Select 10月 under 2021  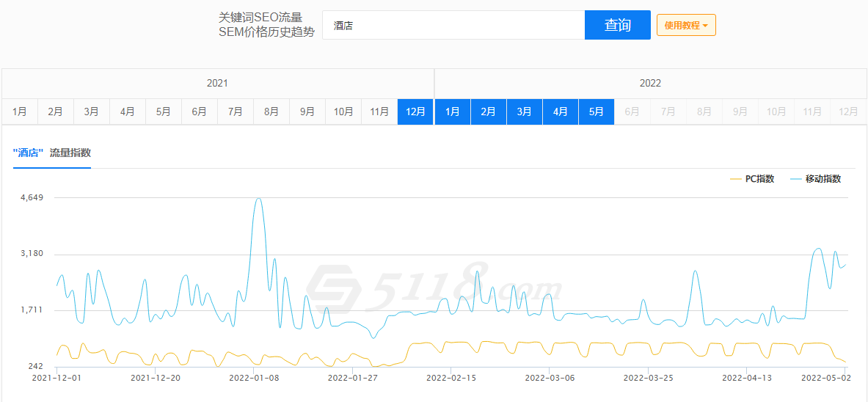[343, 112]
